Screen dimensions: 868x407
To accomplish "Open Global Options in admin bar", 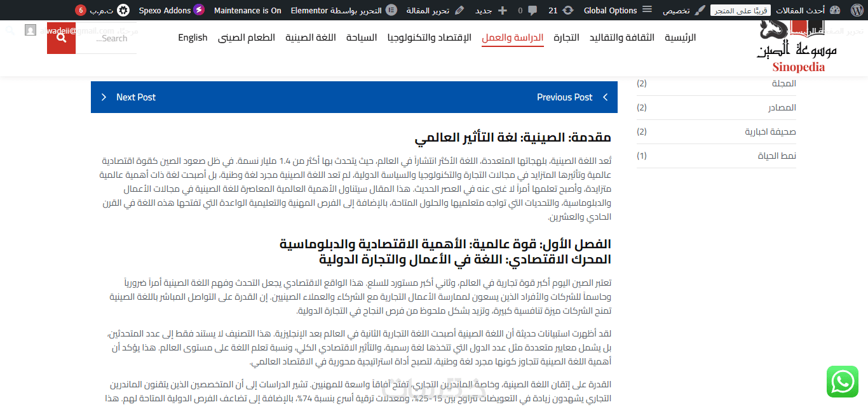I will click(x=618, y=10).
